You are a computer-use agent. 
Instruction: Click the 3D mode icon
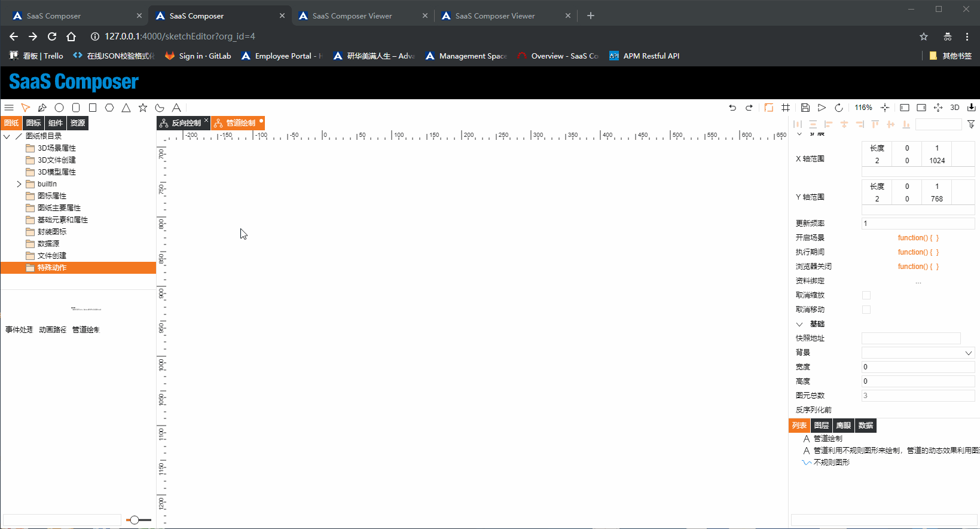pyautogui.click(x=955, y=108)
